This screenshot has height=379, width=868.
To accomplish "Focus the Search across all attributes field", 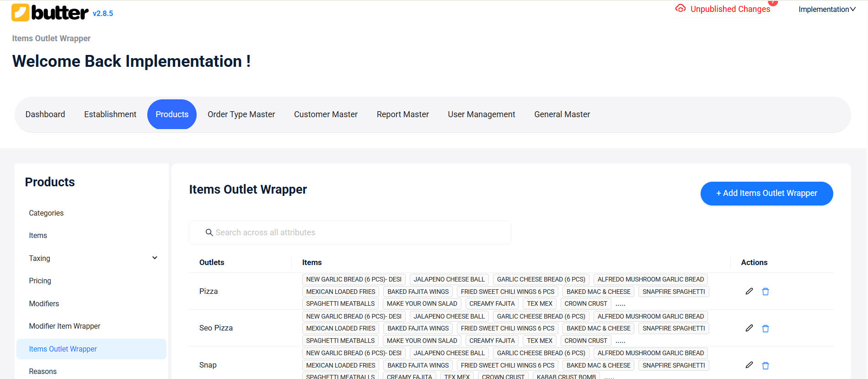I will [357, 233].
